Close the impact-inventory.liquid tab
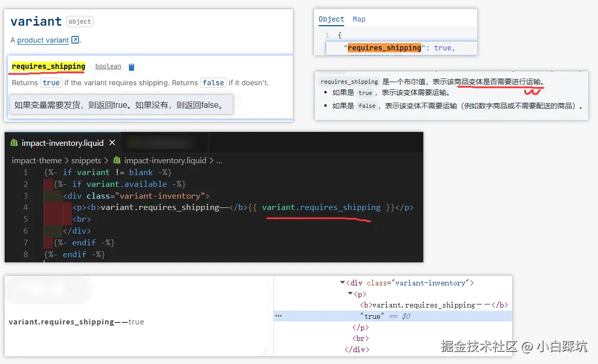The width and height of the screenshot is (598, 364). [112, 143]
